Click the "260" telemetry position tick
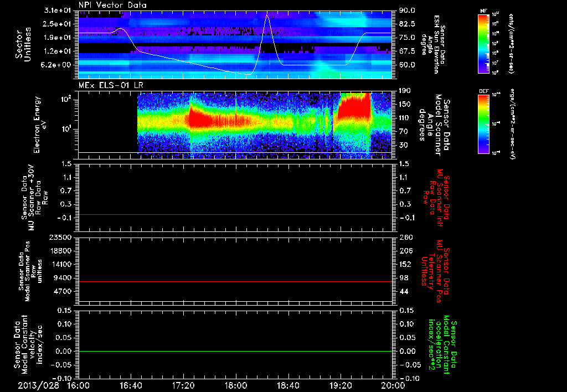This screenshot has height=392, width=567. click(405, 237)
